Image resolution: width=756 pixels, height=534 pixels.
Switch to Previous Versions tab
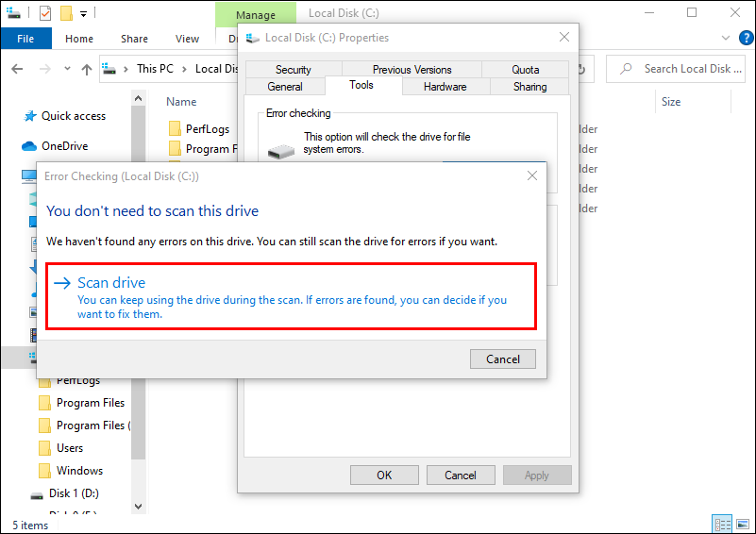tap(412, 70)
